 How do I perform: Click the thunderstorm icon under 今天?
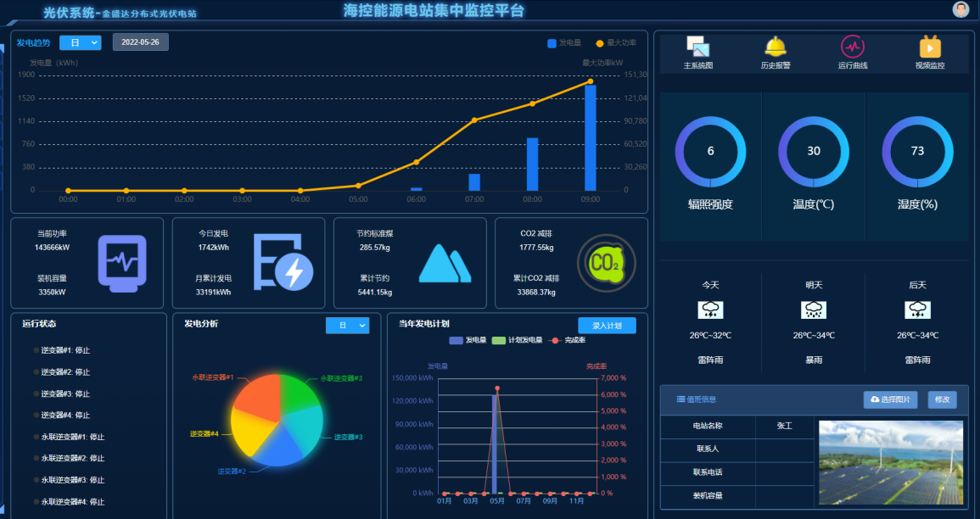coord(710,309)
